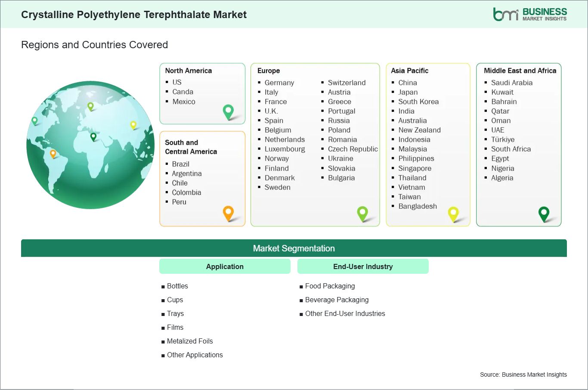
Task: Click the Business Market Insights logo
Action: [x=529, y=14]
